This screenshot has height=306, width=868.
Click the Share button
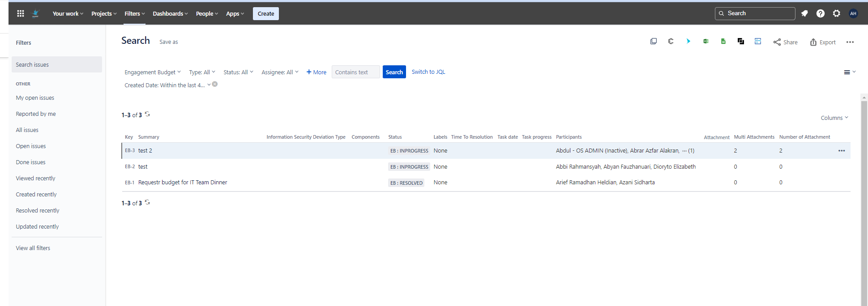click(x=785, y=42)
